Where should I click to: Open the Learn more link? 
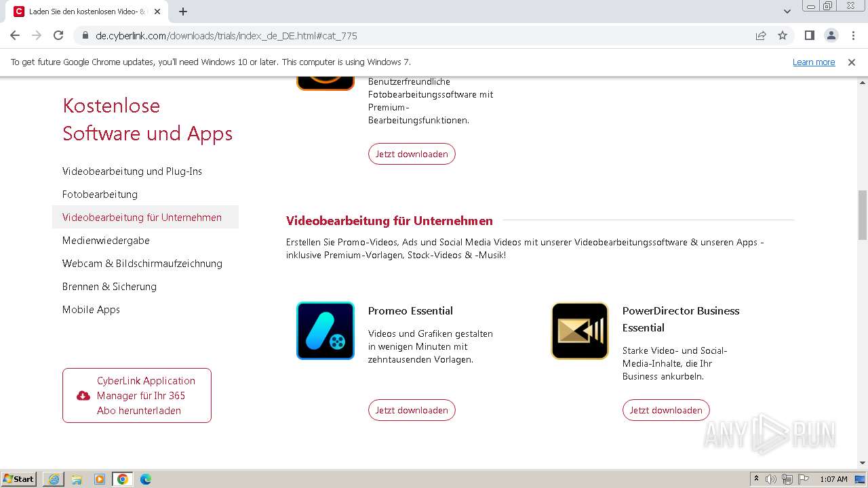pyautogui.click(x=814, y=62)
